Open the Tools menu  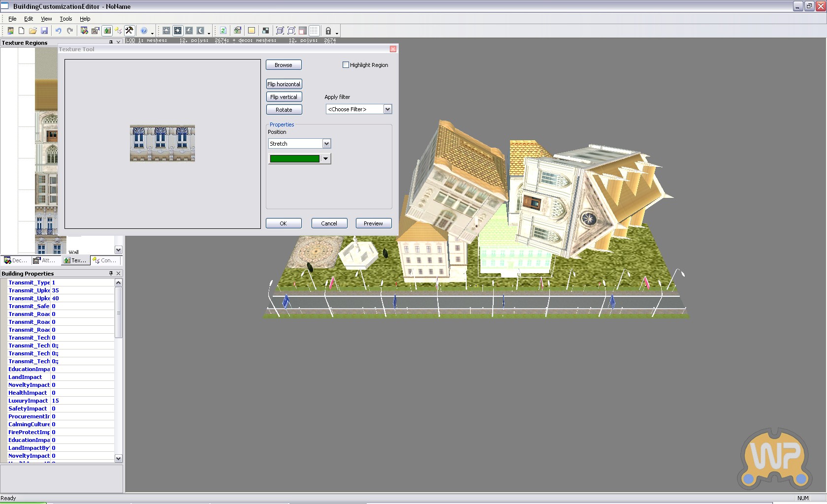click(x=66, y=19)
